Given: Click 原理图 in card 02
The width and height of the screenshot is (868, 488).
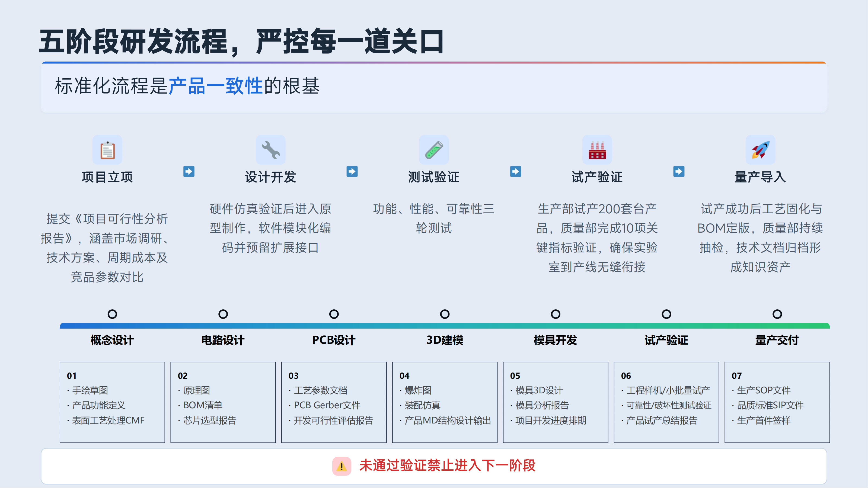Looking at the screenshot, I should (x=196, y=390).
